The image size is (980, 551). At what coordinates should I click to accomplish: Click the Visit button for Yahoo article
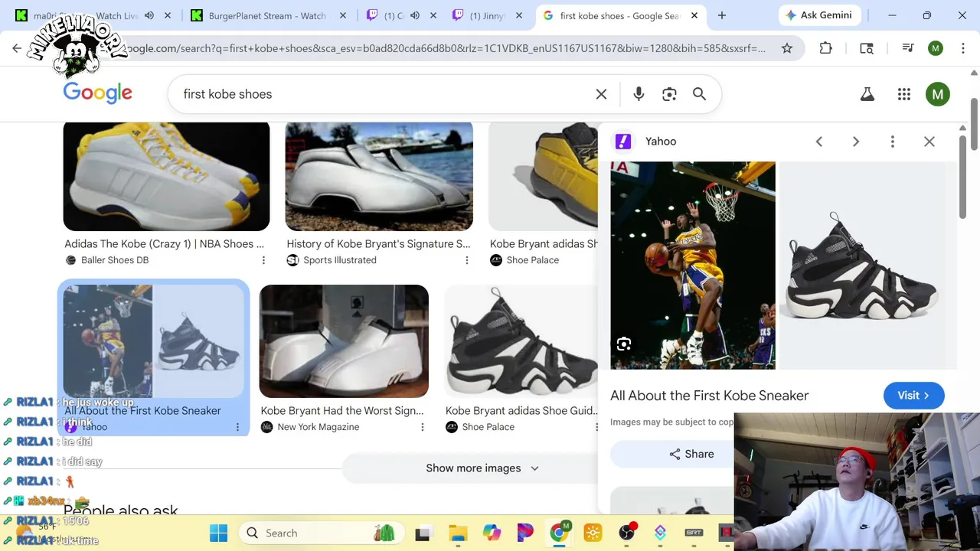pos(913,396)
